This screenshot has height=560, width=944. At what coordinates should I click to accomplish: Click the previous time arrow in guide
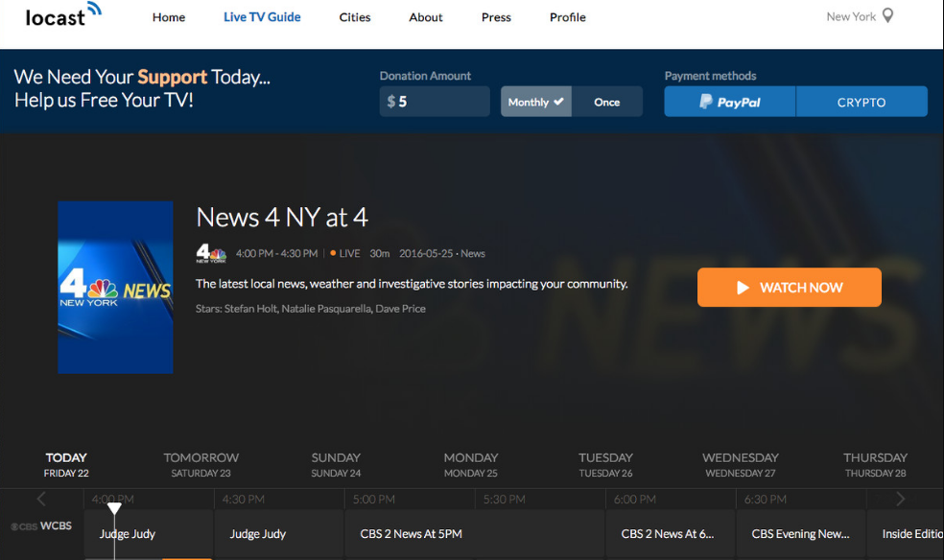click(41, 499)
